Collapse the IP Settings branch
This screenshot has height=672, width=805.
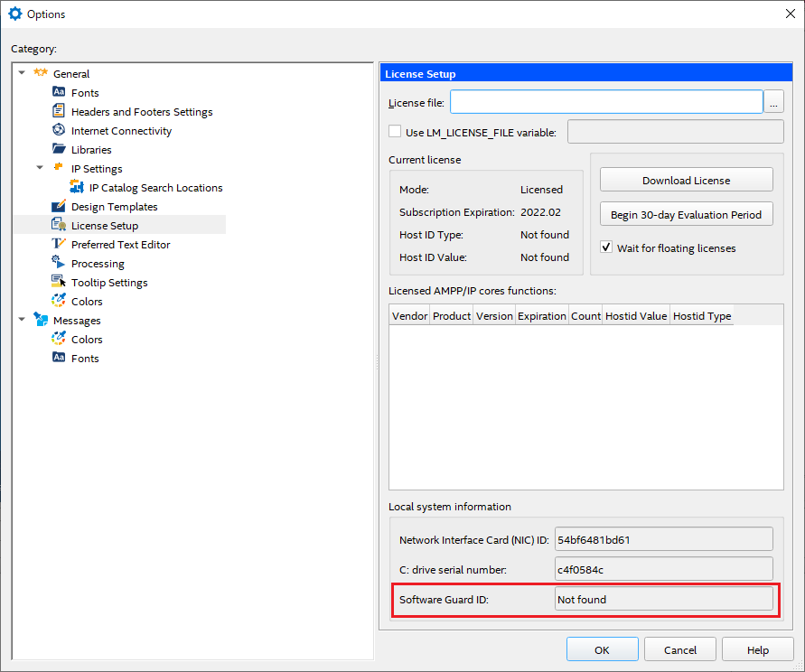39,168
